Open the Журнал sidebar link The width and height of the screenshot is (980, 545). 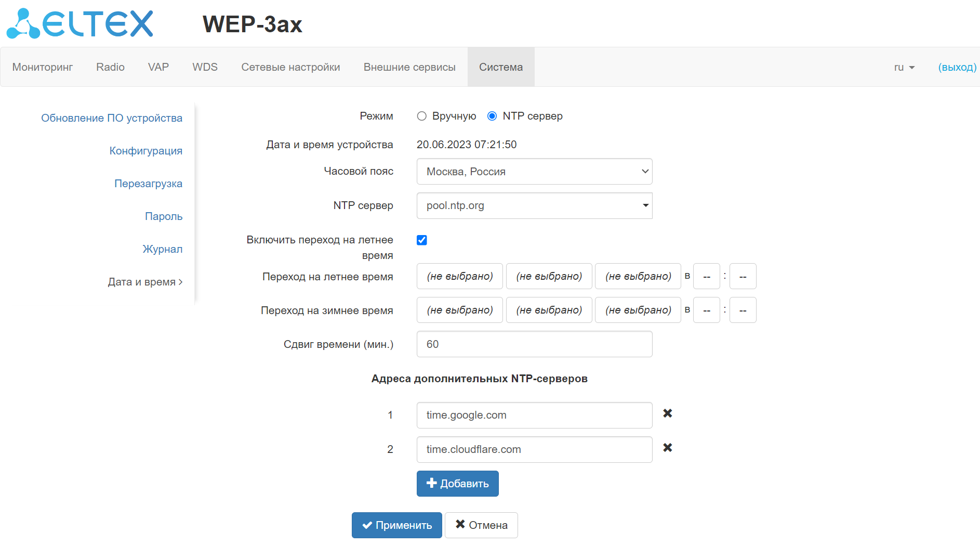click(163, 249)
